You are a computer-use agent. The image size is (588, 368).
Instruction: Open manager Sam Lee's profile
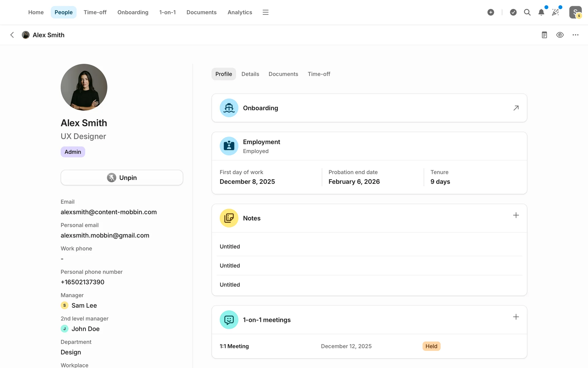(84, 305)
